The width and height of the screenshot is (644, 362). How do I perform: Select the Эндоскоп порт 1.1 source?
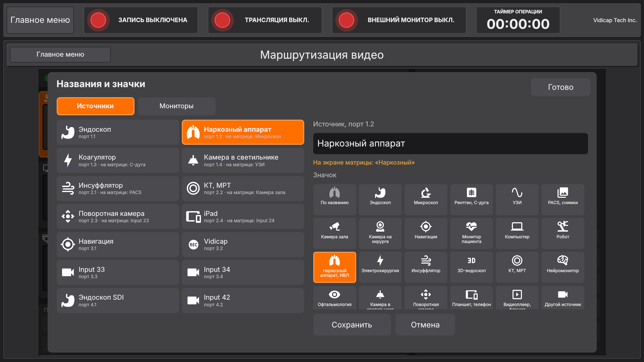click(117, 132)
